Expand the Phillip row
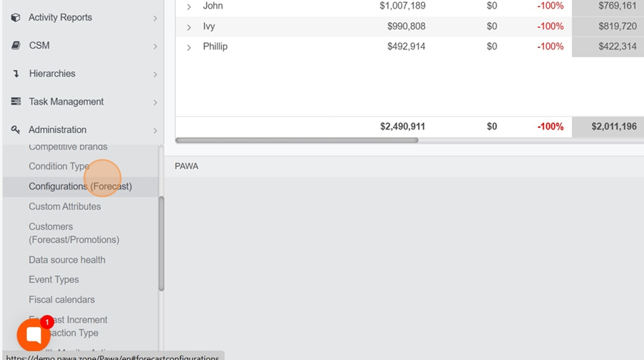644x360 pixels. pyautogui.click(x=189, y=47)
